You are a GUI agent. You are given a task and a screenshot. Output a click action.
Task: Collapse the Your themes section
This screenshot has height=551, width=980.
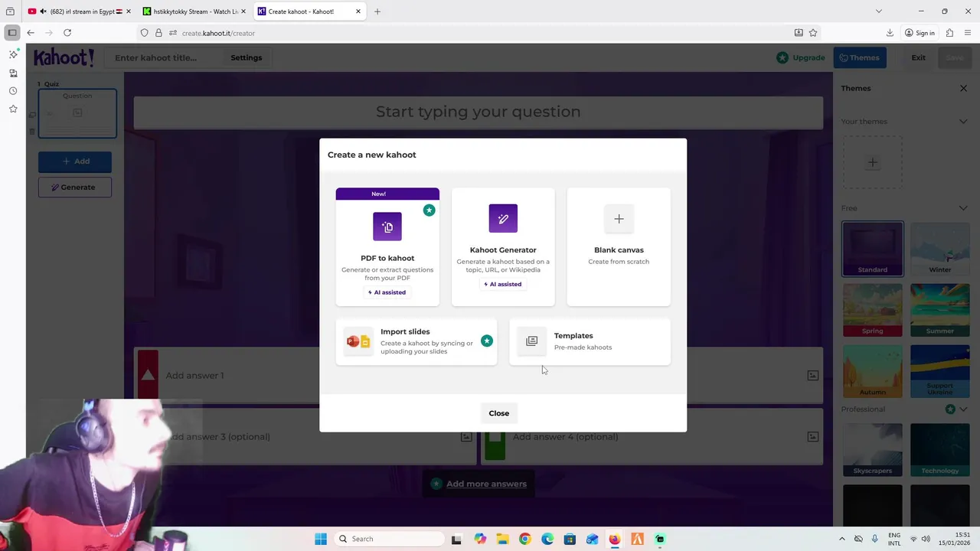coord(963,122)
